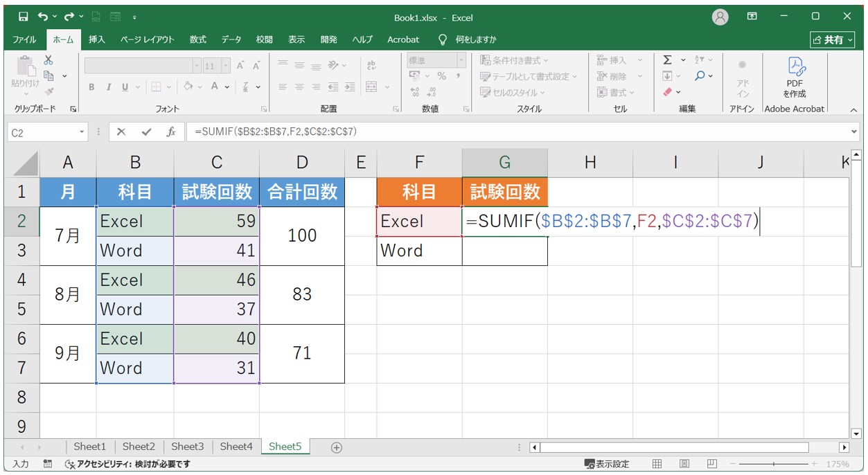Click the user account avatar icon
This screenshot has width=868, height=475.
click(720, 17)
